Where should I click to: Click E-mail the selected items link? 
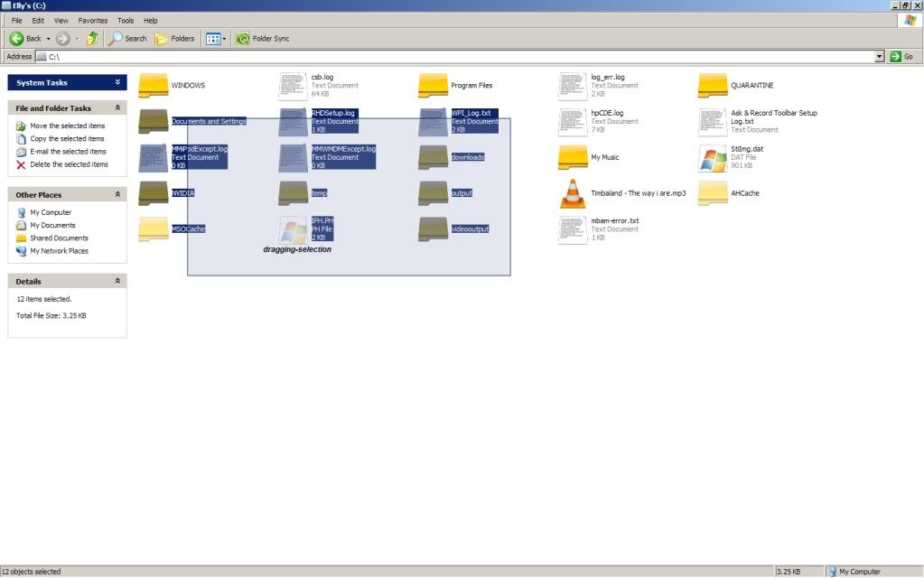69,152
